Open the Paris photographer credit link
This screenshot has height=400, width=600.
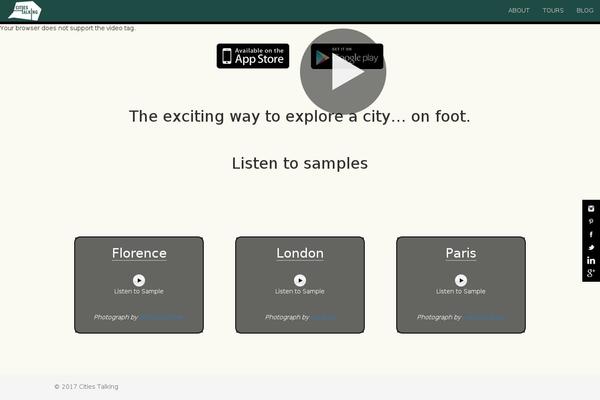click(484, 317)
